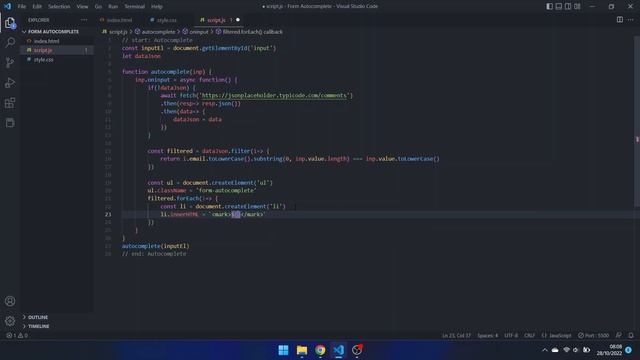Open the red-badged app icon on taskbar
This screenshot has height=360, width=640.
(x=357, y=350)
